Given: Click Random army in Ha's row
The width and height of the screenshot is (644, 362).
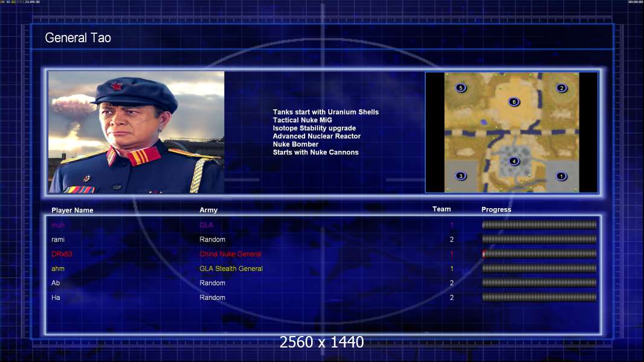Looking at the screenshot, I should coord(212,297).
